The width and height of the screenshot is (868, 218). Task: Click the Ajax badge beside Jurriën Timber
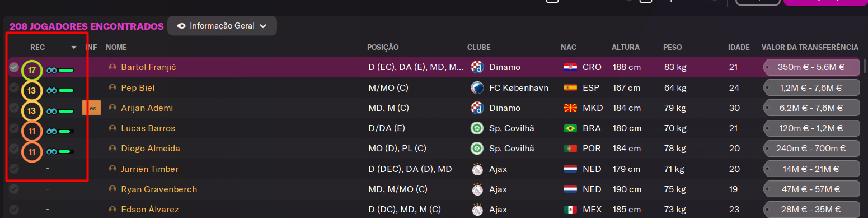(x=477, y=169)
